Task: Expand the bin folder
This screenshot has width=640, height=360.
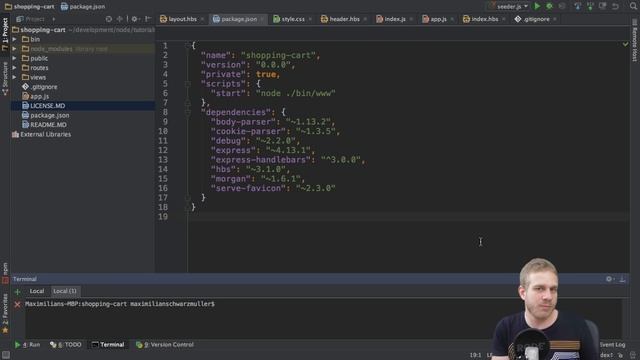Action: pyautogui.click(x=15, y=39)
